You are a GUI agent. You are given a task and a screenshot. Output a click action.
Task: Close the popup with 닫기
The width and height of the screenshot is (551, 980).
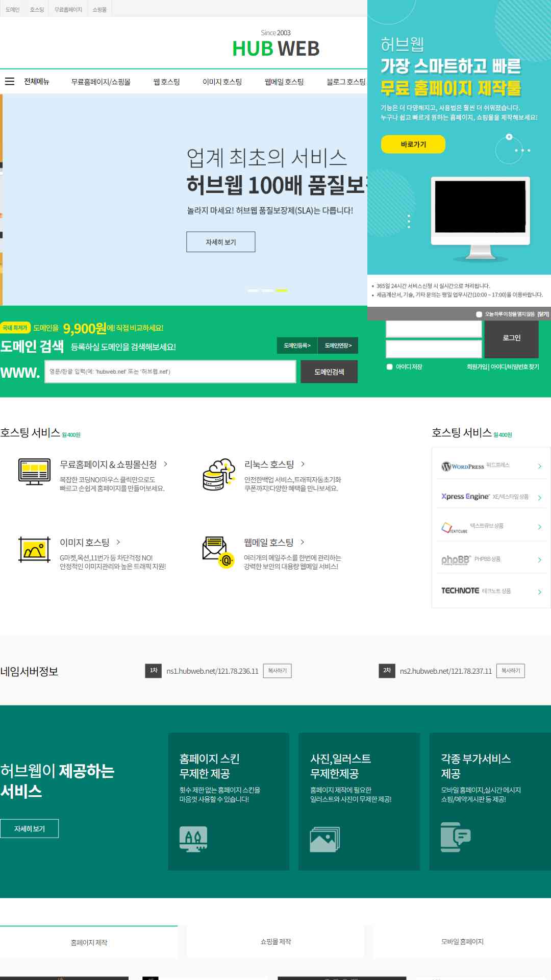[543, 314]
